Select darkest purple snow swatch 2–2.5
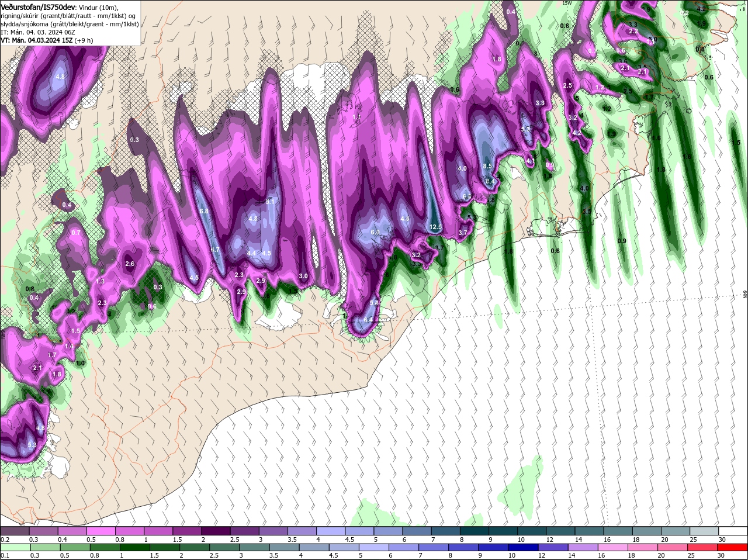Screen dimensions: 748x560 [216, 531]
